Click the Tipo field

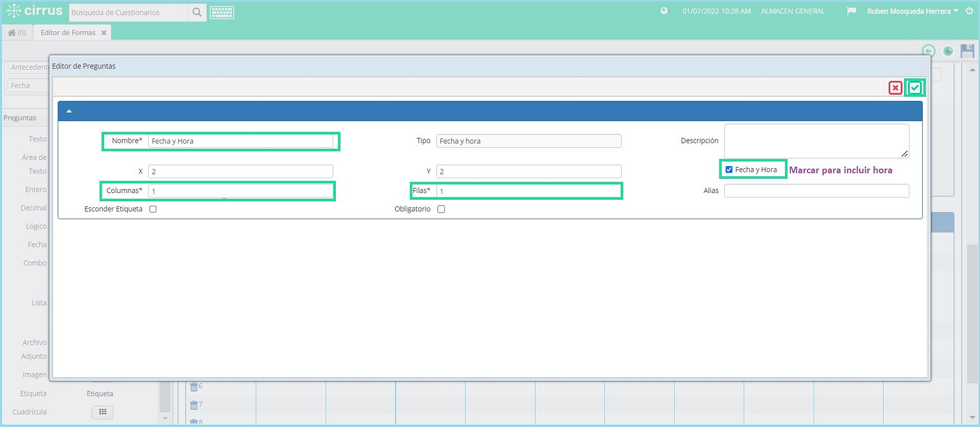tap(528, 141)
